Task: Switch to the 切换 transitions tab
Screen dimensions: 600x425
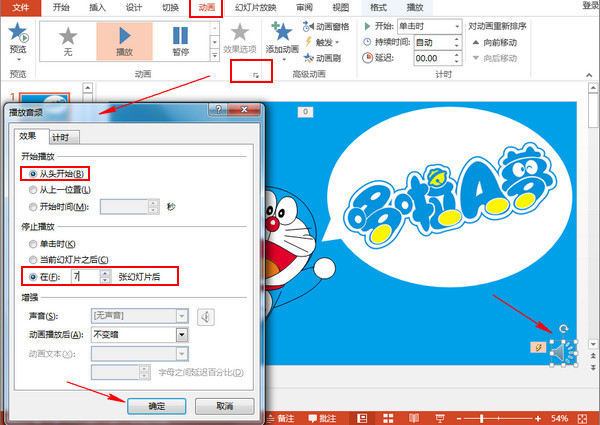Action: point(170,8)
